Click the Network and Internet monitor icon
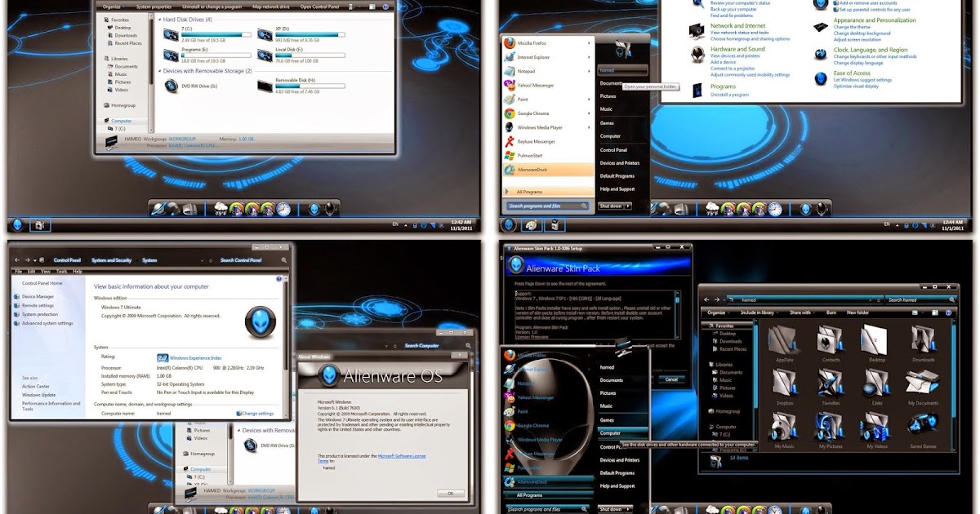This screenshot has width=980, height=514. click(697, 31)
